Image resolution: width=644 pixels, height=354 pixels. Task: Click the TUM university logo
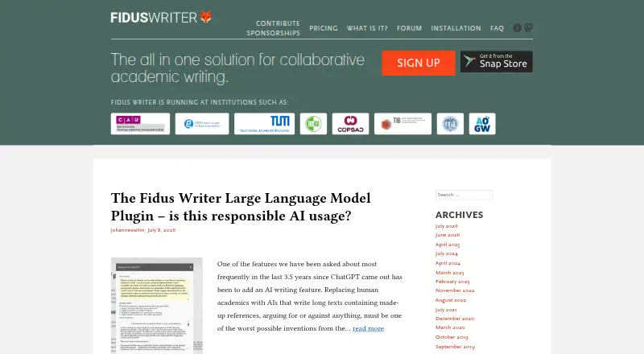(x=265, y=124)
